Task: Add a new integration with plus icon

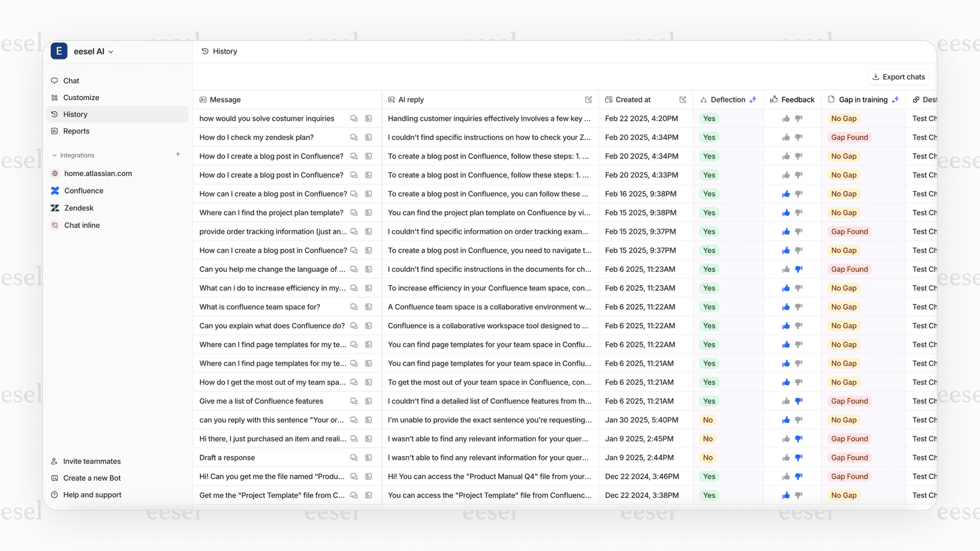Action: point(178,155)
